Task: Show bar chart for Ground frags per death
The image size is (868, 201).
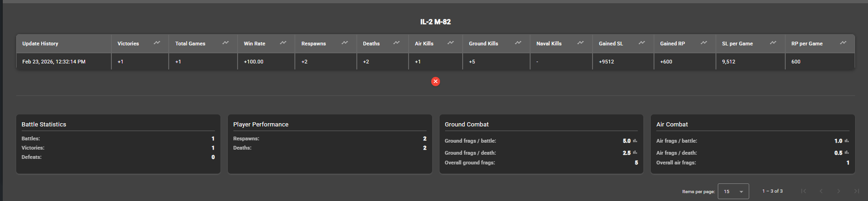Action: point(635,152)
